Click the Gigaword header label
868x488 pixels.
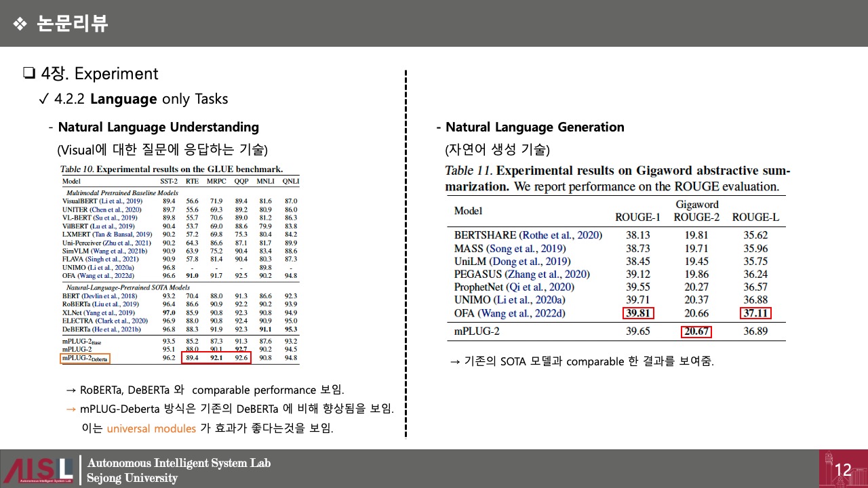696,204
